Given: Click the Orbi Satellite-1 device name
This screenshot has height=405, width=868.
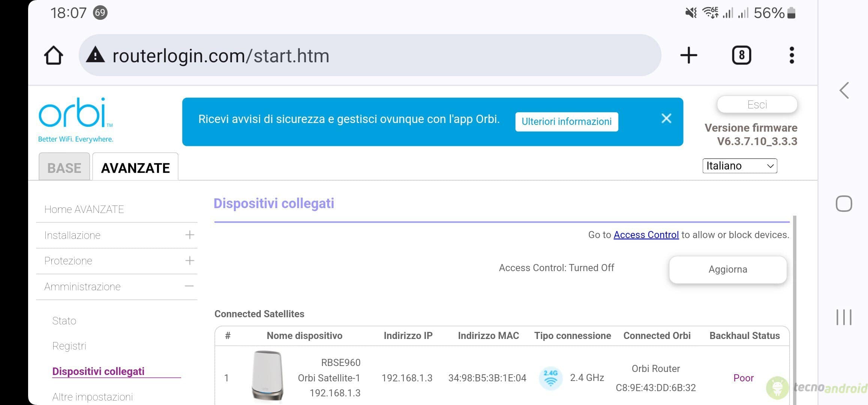Looking at the screenshot, I should click(329, 378).
